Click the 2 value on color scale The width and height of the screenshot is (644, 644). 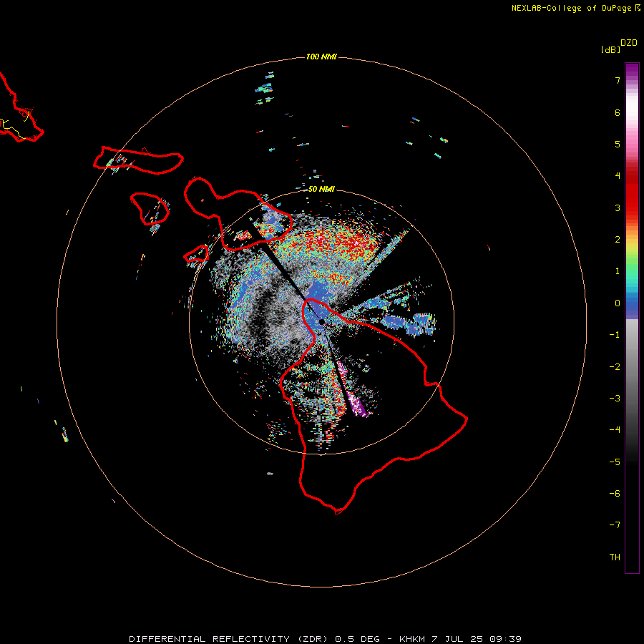click(x=618, y=240)
